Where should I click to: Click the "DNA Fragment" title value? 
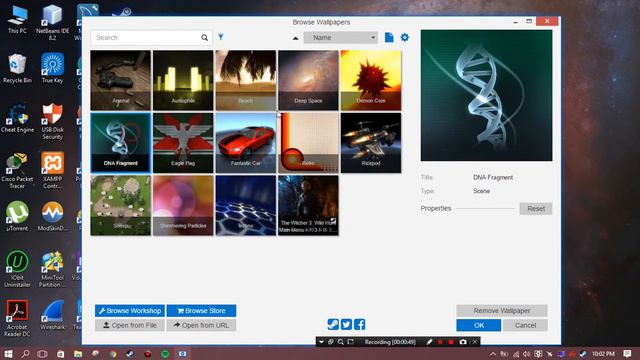click(493, 178)
